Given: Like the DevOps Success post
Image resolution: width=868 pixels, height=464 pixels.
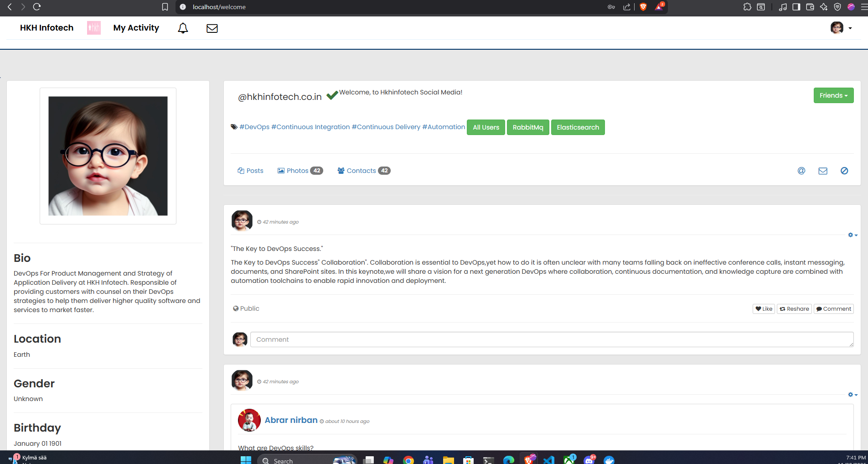Looking at the screenshot, I should click(x=764, y=309).
